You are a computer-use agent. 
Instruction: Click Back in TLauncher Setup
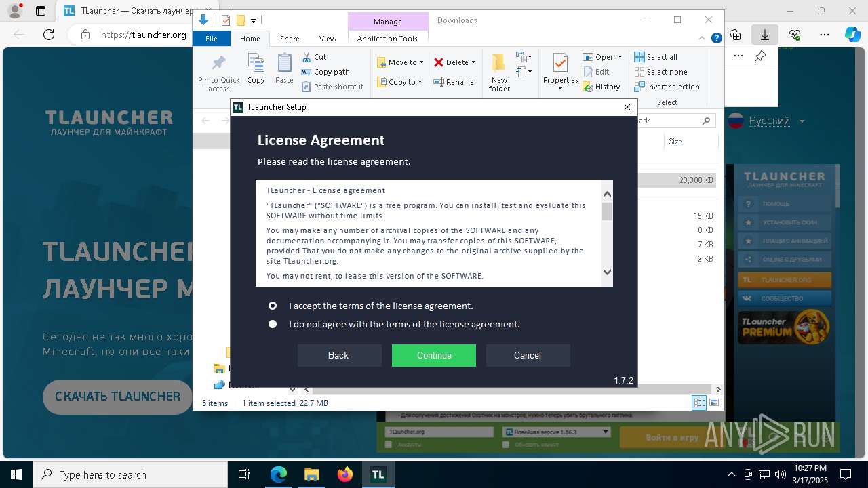coord(338,355)
